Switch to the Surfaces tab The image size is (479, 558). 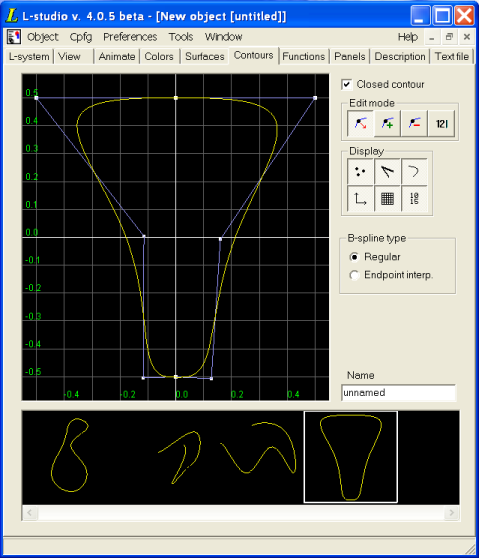[x=205, y=57]
